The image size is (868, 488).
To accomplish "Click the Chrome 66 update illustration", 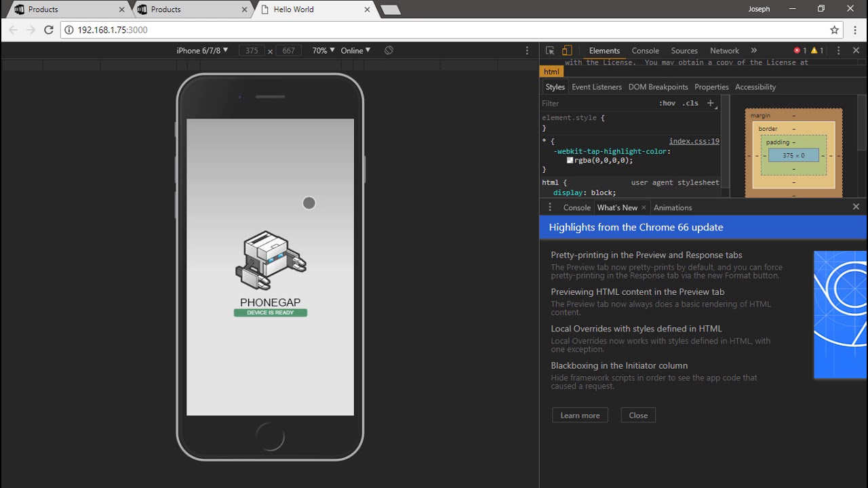I will (840, 314).
